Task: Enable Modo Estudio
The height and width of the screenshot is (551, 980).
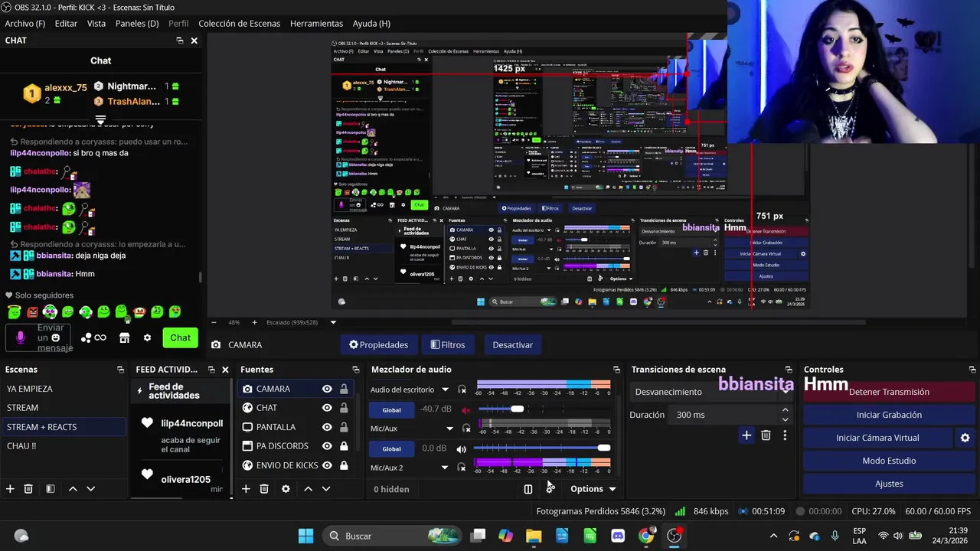Action: pos(889,461)
